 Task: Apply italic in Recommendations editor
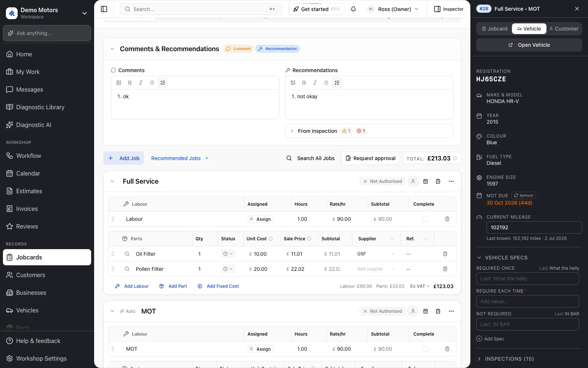(315, 83)
